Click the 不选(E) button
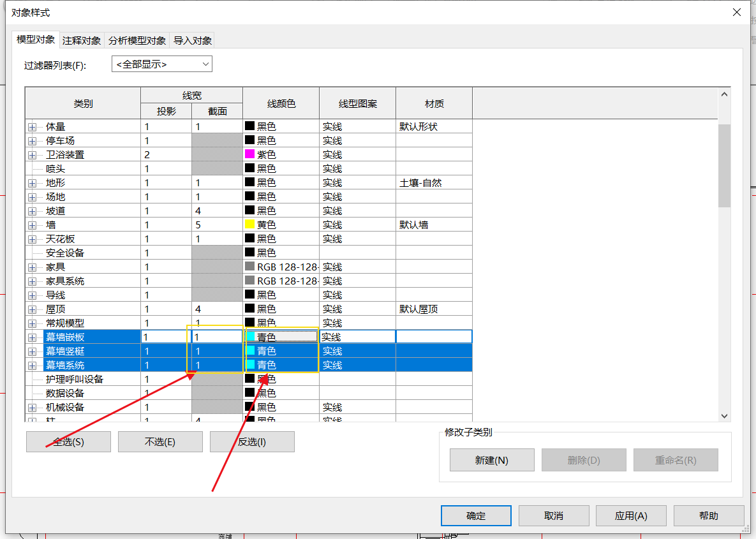756x539 pixels. [160, 442]
